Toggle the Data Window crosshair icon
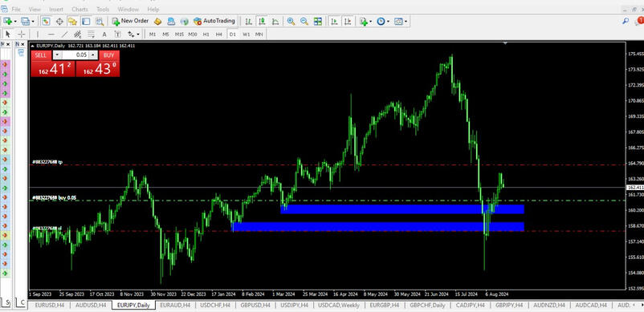Image resolution: width=644 pixels, height=312 pixels. pos(59,22)
